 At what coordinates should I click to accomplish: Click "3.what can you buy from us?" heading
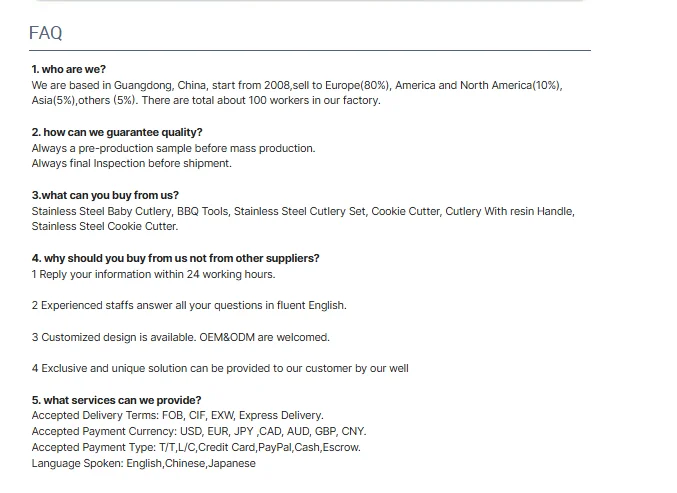tap(105, 195)
